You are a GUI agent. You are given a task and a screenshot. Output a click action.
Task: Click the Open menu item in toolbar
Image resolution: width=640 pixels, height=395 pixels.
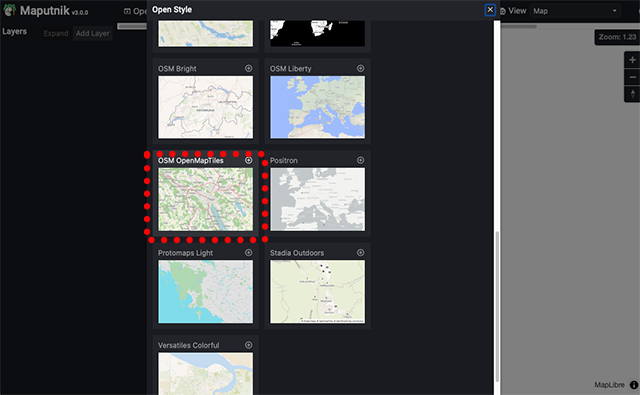coord(135,11)
